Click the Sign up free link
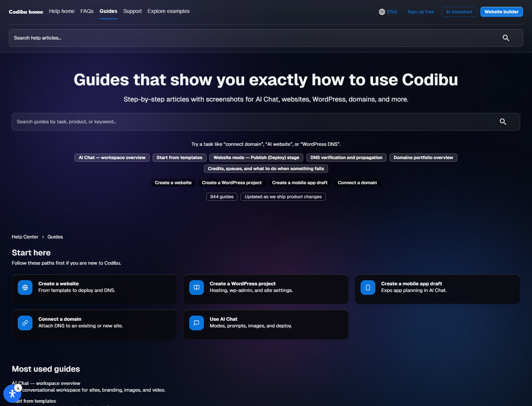Screen dimensions: 532x406 (420, 12)
